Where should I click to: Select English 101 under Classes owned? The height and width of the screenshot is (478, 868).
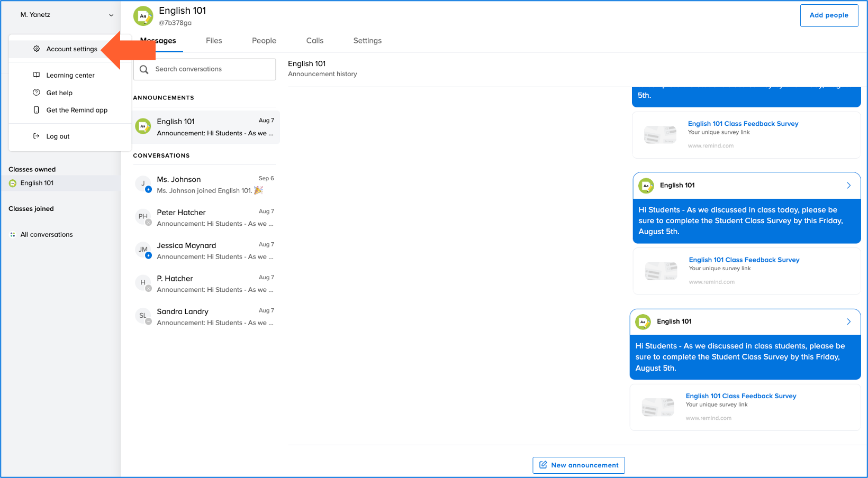click(37, 183)
